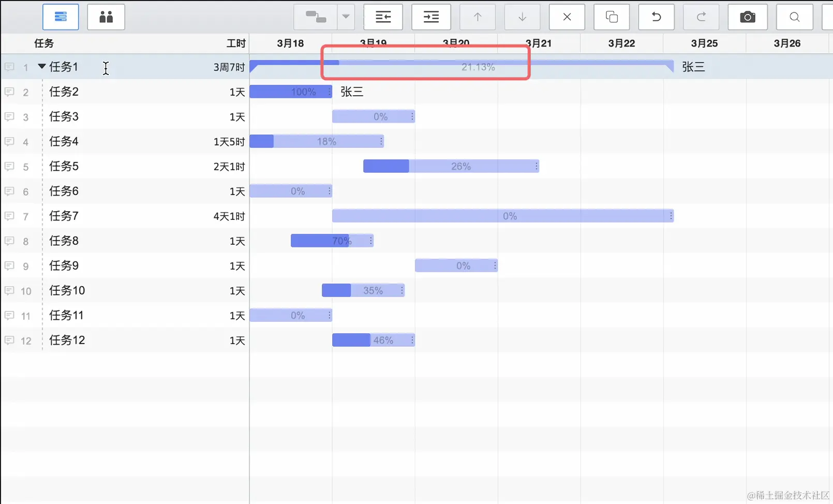Viewport: 833px width, 504px height.
Task: Select the 任务3 row name
Action: point(64,116)
